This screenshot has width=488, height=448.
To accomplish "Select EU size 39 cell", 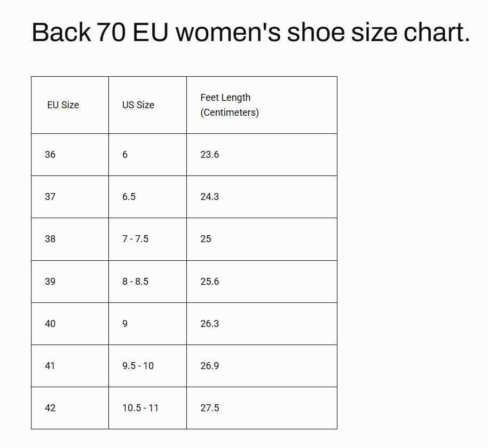I will pos(50,282).
